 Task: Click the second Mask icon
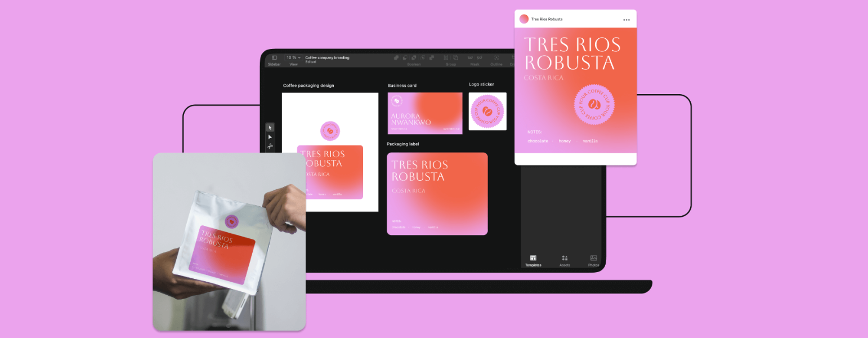point(480,57)
